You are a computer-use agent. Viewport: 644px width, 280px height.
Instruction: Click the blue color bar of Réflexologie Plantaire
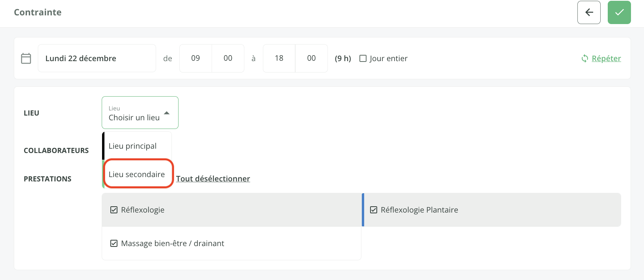[363, 210]
